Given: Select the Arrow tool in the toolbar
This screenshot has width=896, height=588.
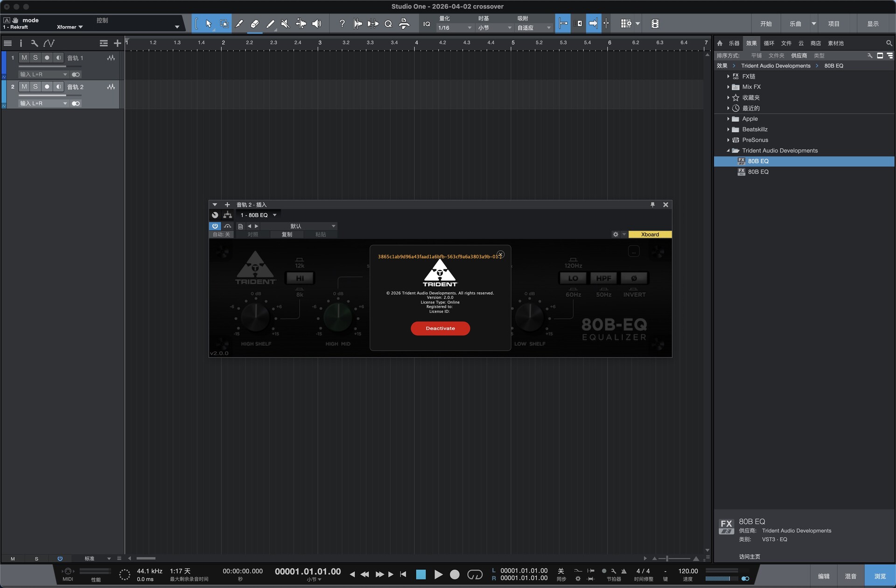Looking at the screenshot, I should pos(209,24).
